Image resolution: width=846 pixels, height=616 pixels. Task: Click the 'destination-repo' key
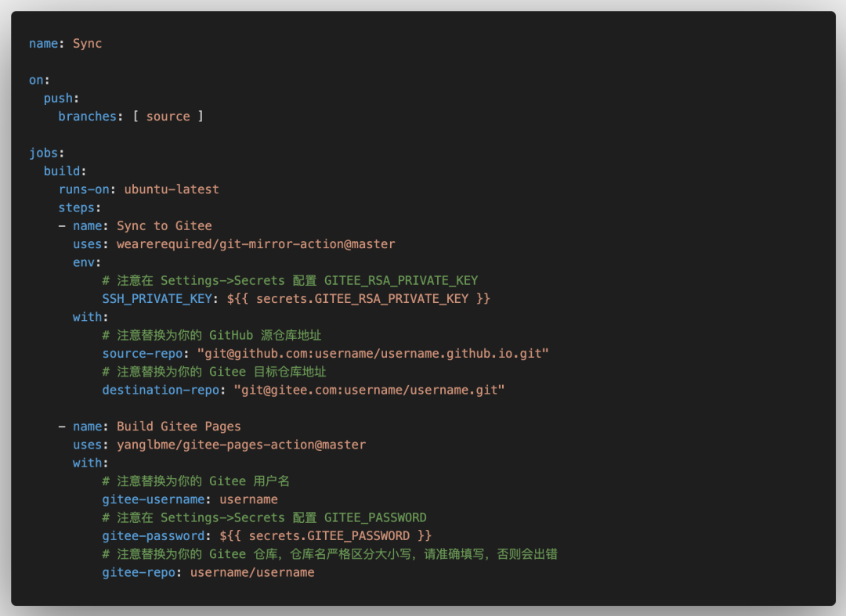[161, 391]
